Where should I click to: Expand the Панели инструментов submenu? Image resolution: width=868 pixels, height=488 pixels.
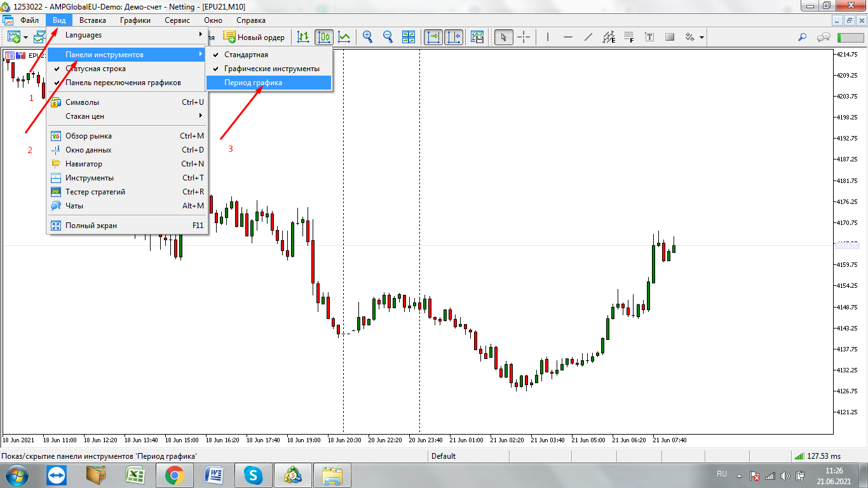tap(127, 55)
